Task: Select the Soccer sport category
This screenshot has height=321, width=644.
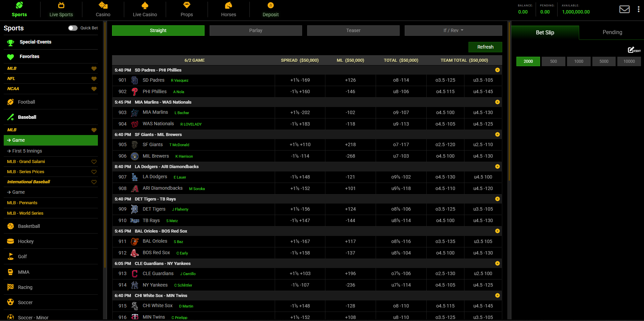Action: tap(51, 302)
